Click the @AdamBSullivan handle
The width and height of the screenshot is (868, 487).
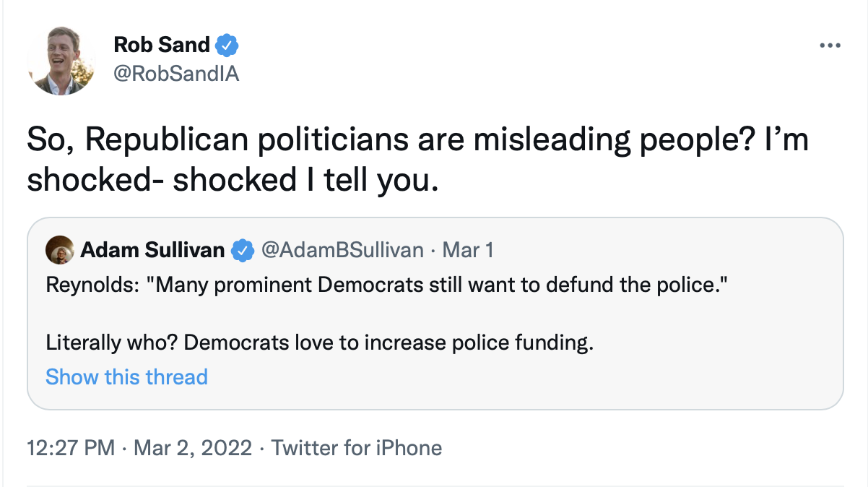[x=342, y=251]
